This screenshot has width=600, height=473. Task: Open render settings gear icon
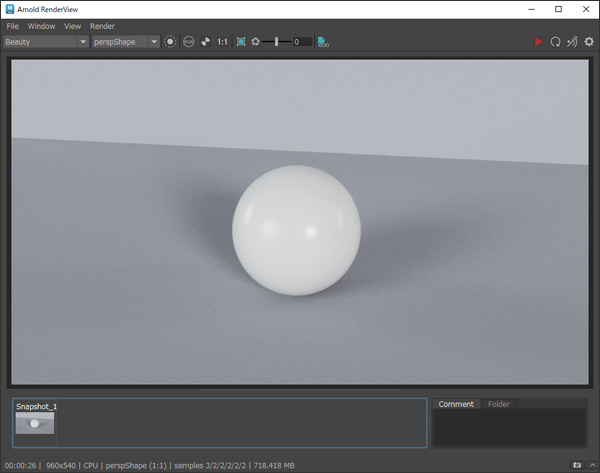pyautogui.click(x=589, y=42)
